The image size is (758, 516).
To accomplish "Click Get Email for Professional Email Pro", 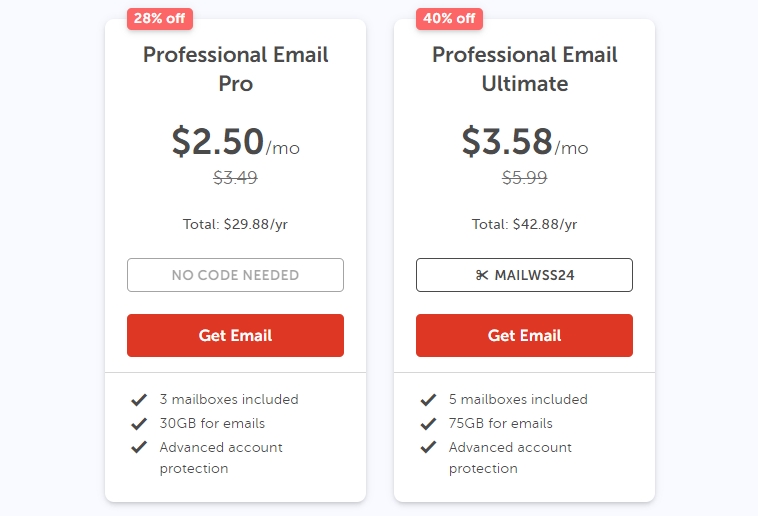I will [x=235, y=335].
